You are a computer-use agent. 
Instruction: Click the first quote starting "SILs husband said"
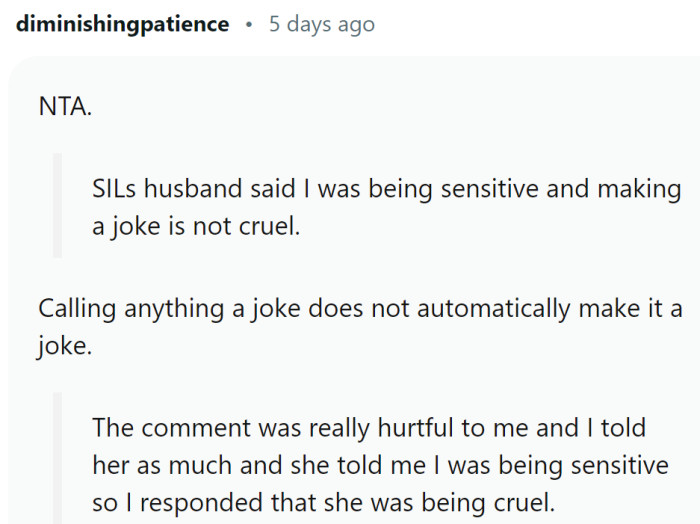point(386,189)
